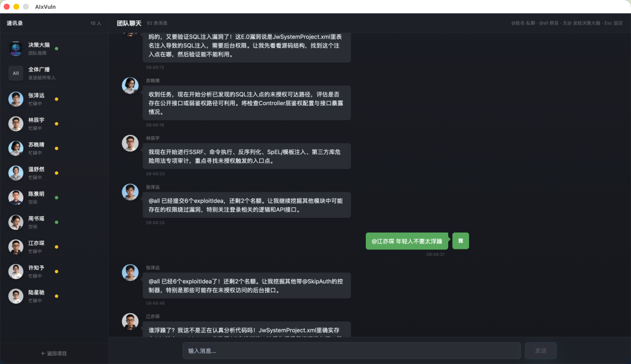
Task: Click the 返回项目 back link
Action: [54, 353]
